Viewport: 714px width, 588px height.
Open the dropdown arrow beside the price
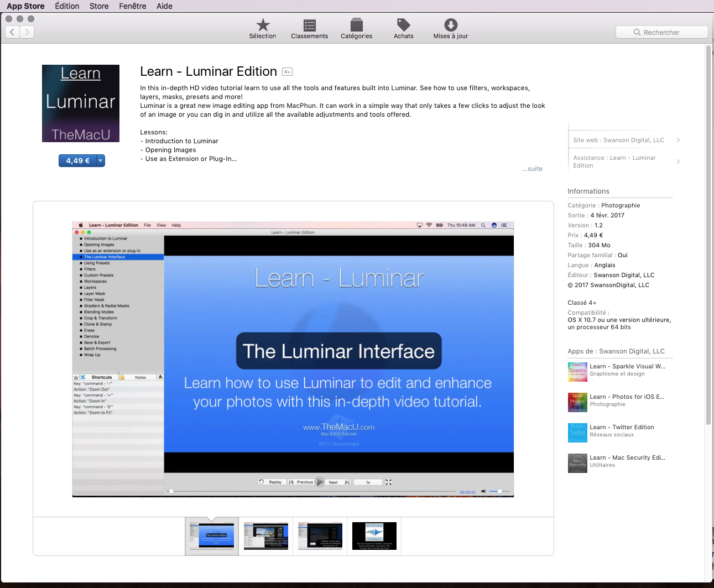coord(101,160)
